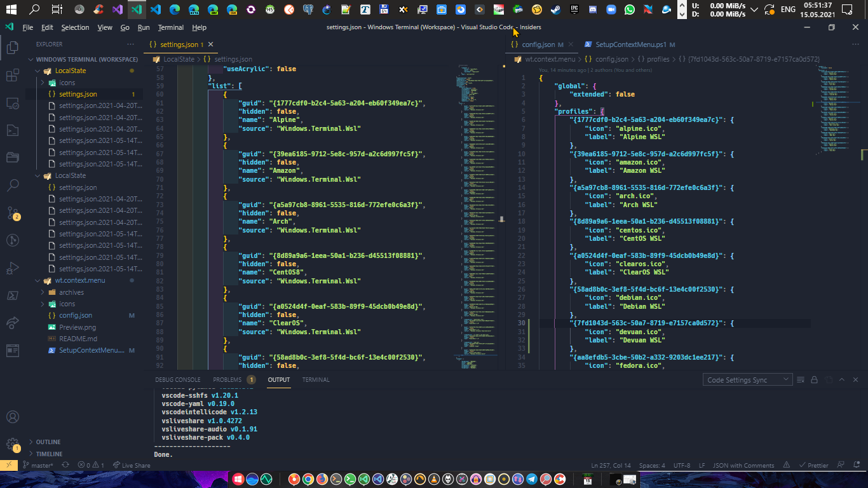
Task: Maximize panel chevron-up icon
Action: tap(842, 379)
